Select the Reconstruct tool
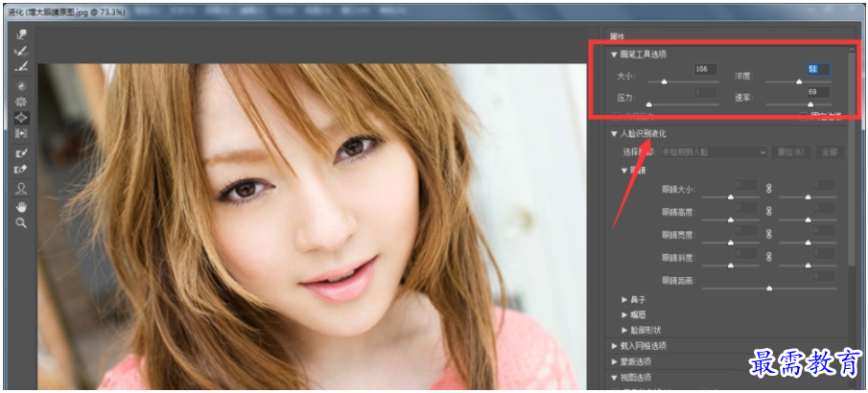 (x=22, y=52)
